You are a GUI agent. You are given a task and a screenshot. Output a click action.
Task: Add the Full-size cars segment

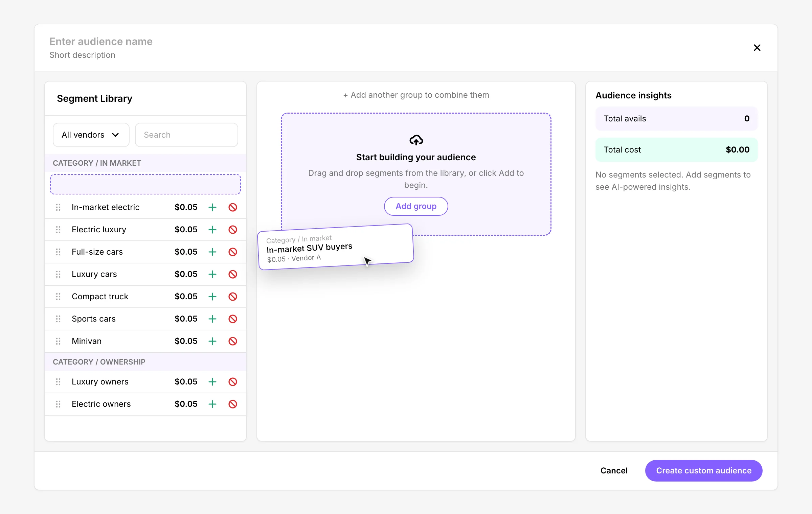click(x=212, y=252)
